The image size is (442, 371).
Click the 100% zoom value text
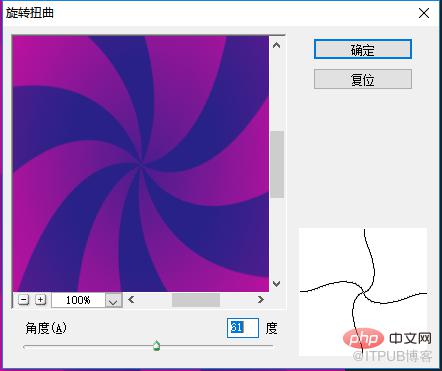(x=78, y=300)
